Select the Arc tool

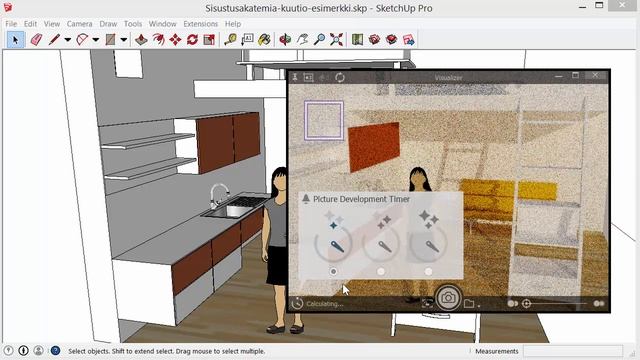point(82,40)
